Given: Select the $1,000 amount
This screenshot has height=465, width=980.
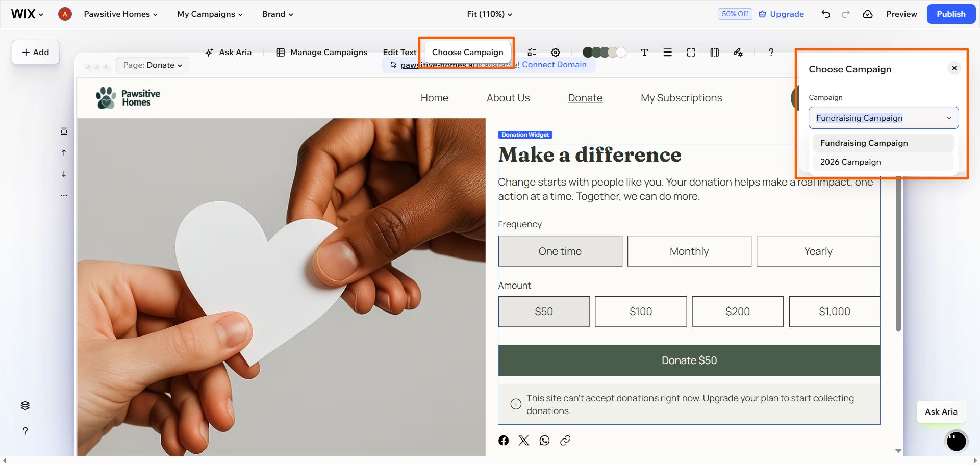Looking at the screenshot, I should click(835, 312).
